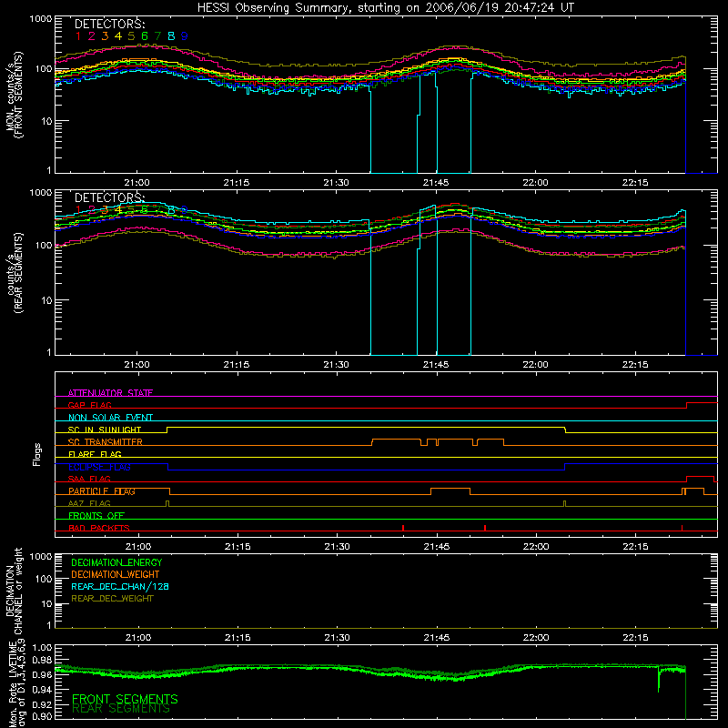This screenshot has height=728, width=728.
Task: Click 1000 y-tick on decimation panel
Action: tap(40, 556)
